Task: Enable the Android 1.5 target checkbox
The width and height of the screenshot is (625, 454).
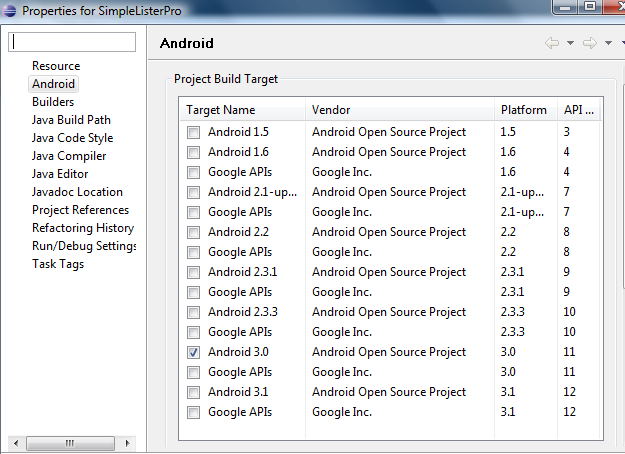Action: (193, 132)
